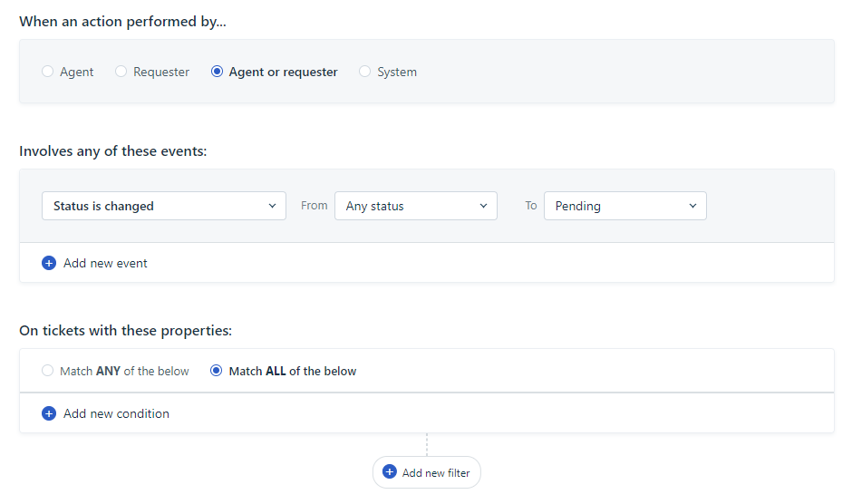This screenshot has width=852, height=504.
Task: Select the Requester radio option
Action: (x=121, y=72)
